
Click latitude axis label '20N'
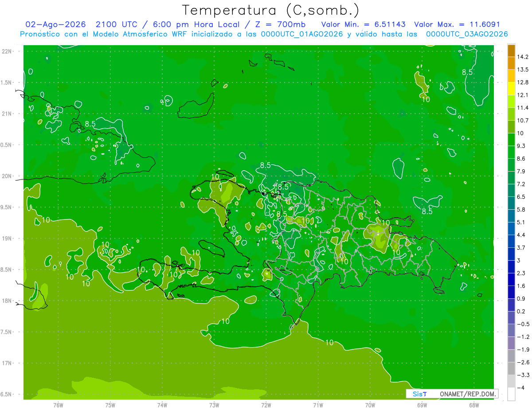coord(7,176)
